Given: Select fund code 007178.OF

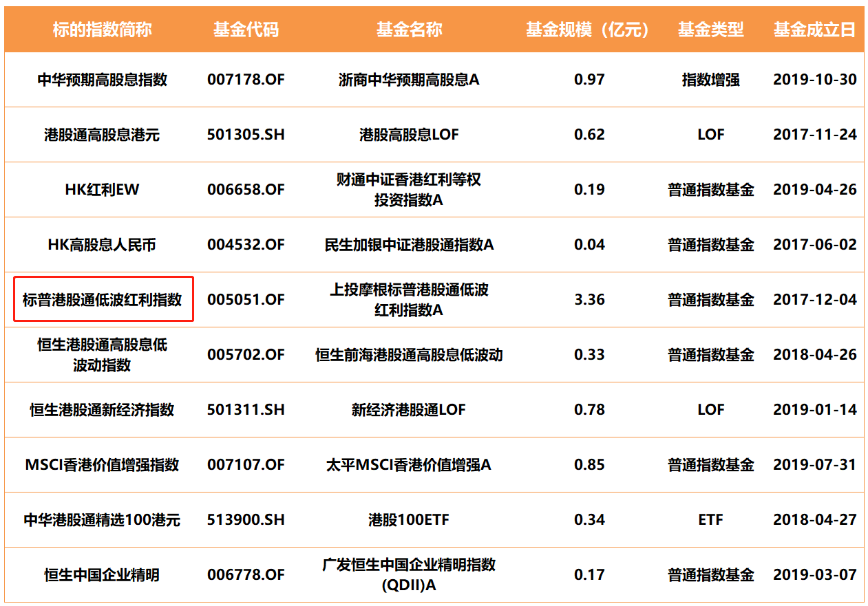Looking at the screenshot, I should coord(246,80).
